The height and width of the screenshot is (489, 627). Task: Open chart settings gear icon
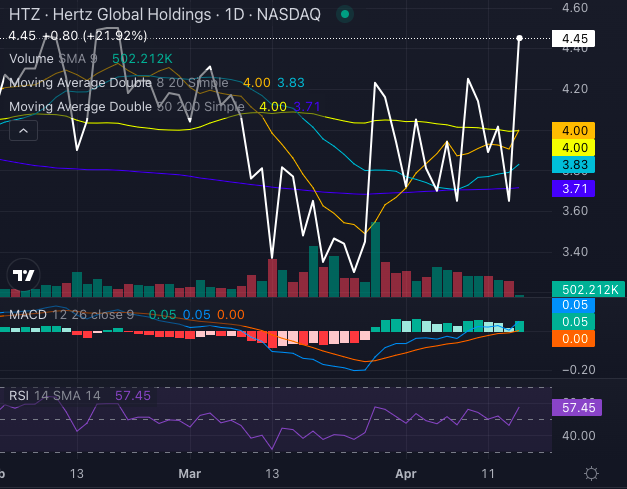(591, 473)
